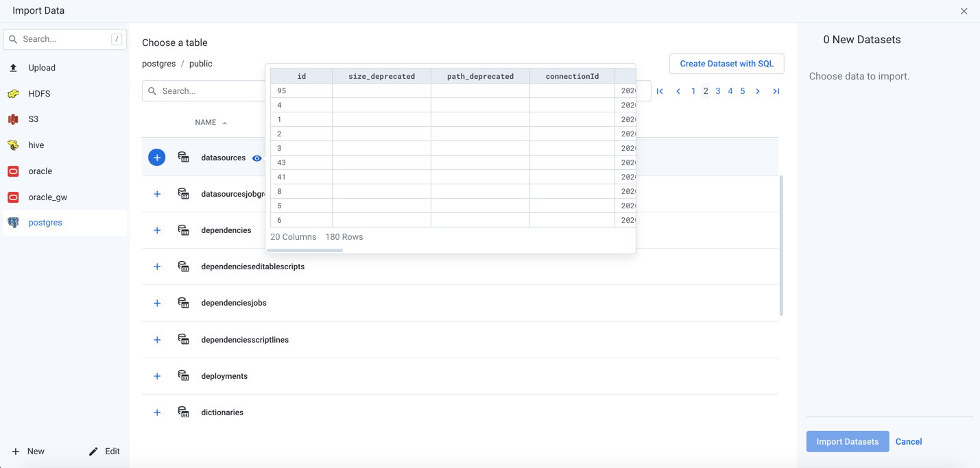Jump to last page of tables

(776, 91)
